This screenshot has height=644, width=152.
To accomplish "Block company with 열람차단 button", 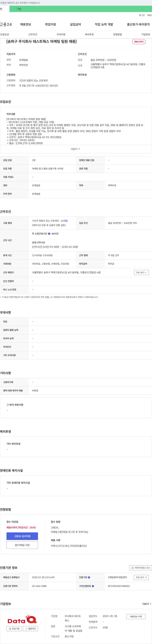I will coord(30,629).
